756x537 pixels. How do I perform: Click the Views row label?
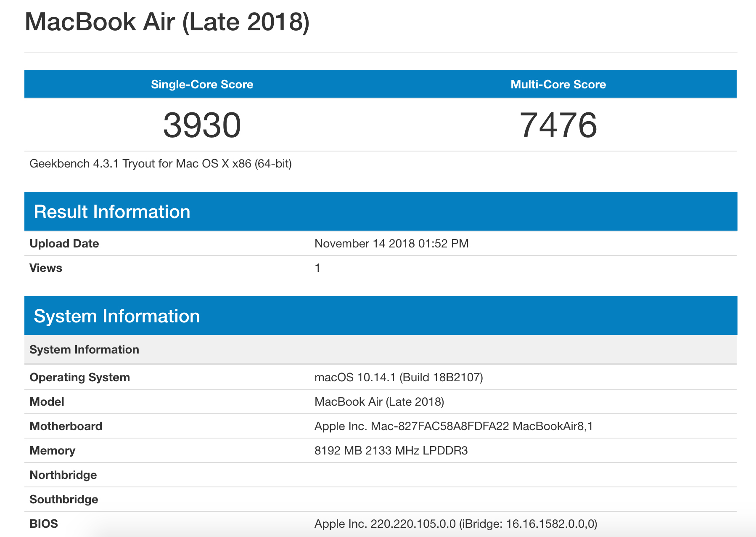46,268
